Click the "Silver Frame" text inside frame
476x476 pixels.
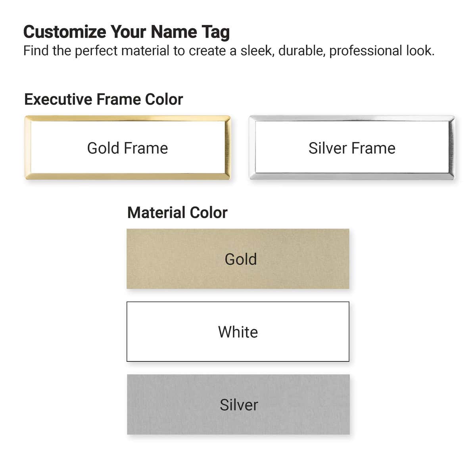(352, 148)
